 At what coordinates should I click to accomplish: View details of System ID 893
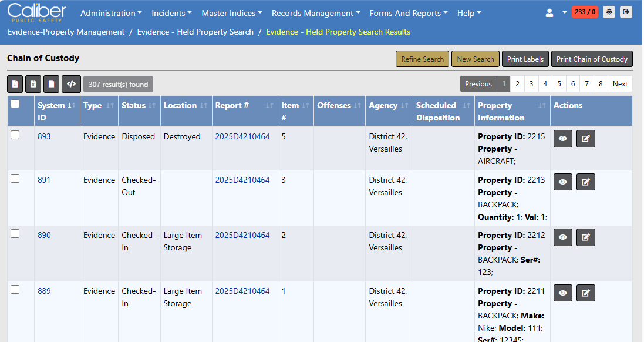pyautogui.click(x=562, y=139)
